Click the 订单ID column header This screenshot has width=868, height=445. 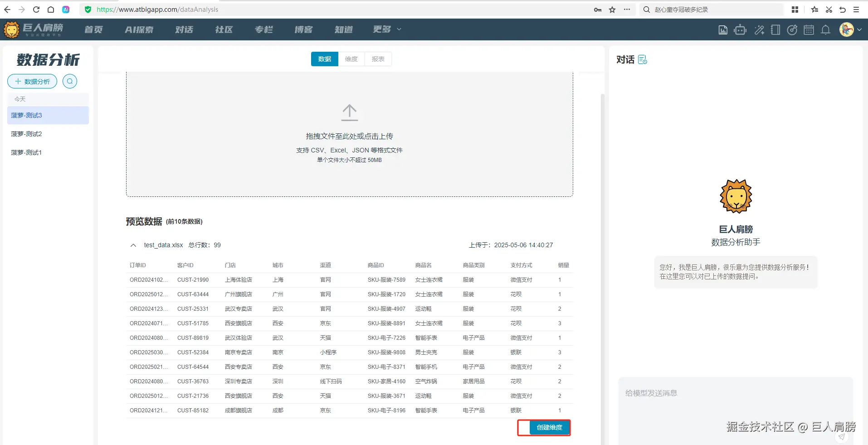(138, 265)
